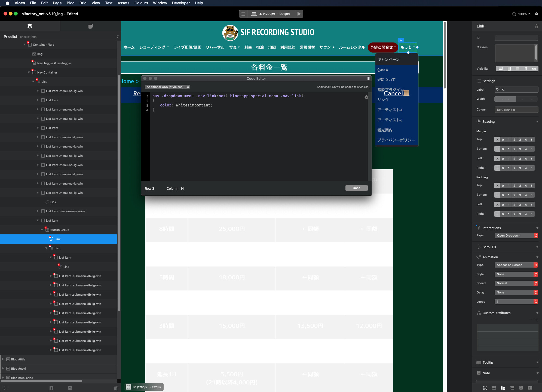Open the page manager icon in left panel
This screenshot has width=542, height=392.
tap(90, 26)
